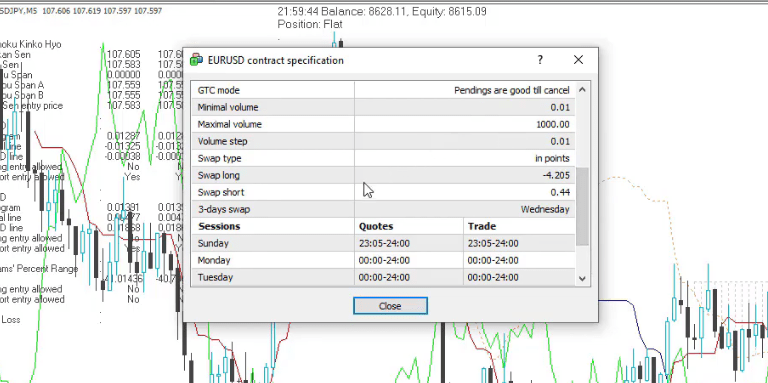Close the contract specification dialog with X

pyautogui.click(x=578, y=60)
